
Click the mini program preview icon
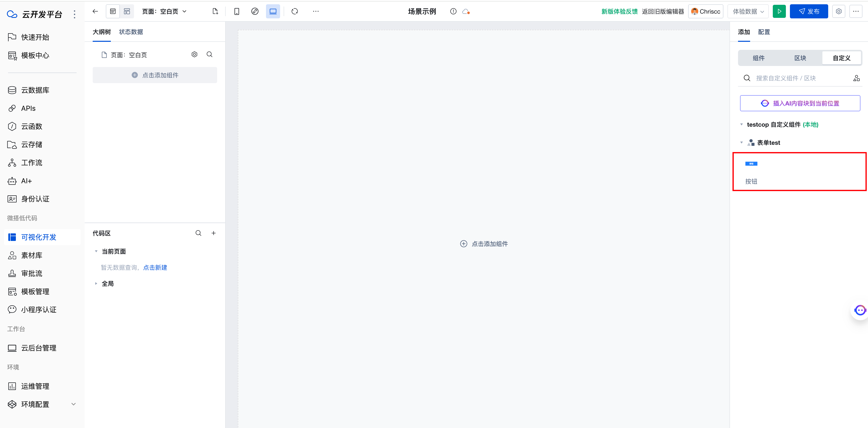[255, 11]
